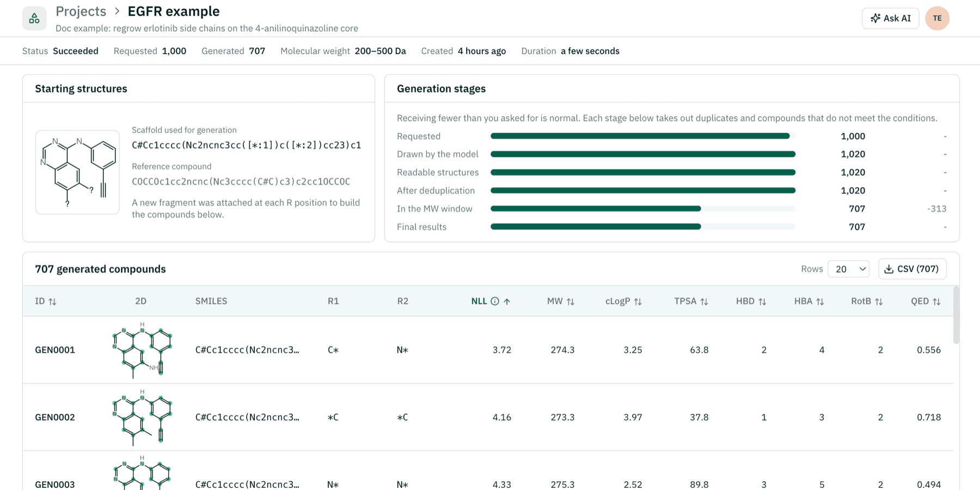Viewport: 980px width, 490px height.
Task: Click the 'In the MW window' progress bar
Action: 643,209
